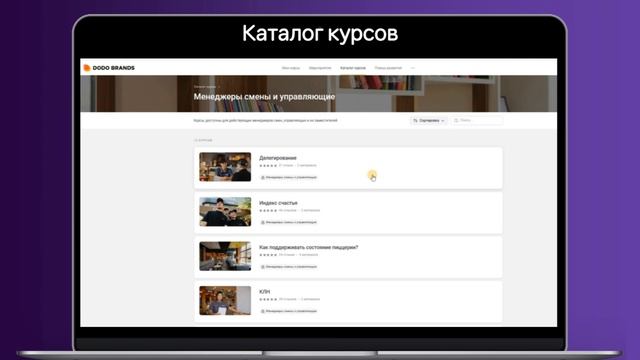Select the 'Каталог курсов' navigation tab
The height and width of the screenshot is (360, 640).
point(353,68)
